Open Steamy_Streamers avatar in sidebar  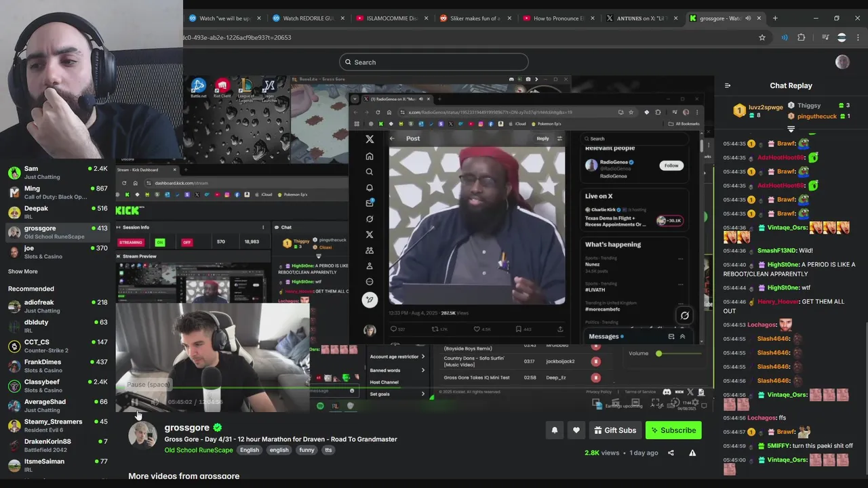point(14,426)
